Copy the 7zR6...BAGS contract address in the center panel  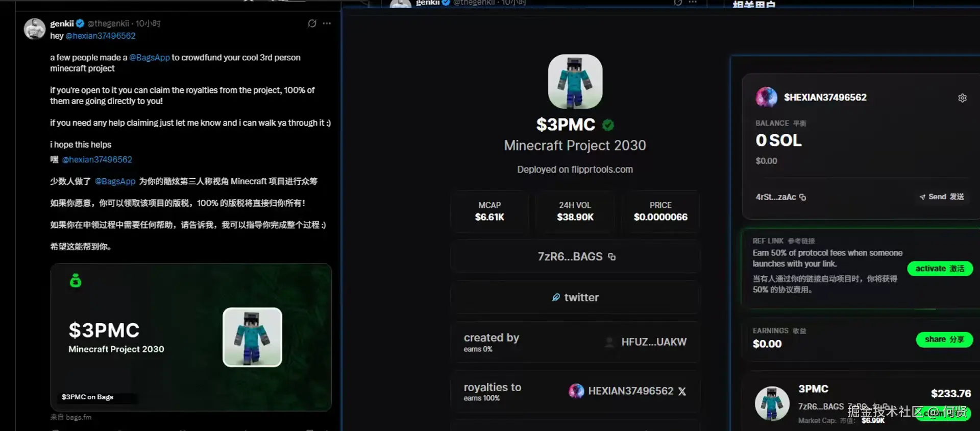coord(612,257)
